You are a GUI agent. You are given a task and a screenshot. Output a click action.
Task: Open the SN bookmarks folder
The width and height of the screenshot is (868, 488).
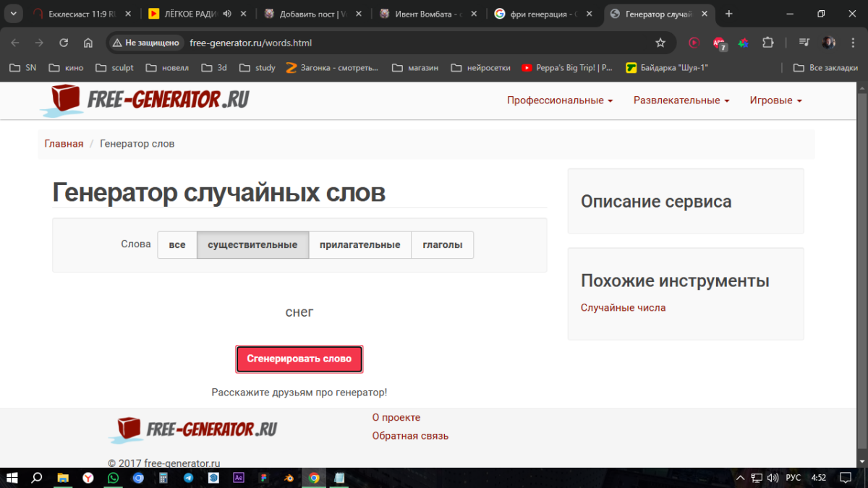[22, 68]
